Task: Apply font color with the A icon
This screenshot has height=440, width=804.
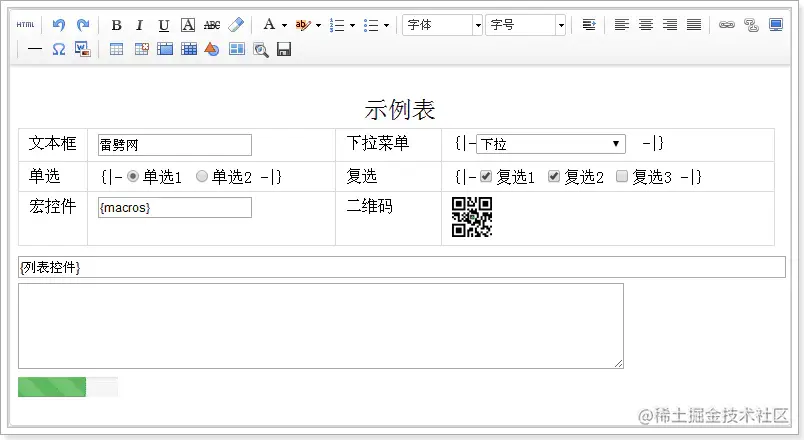Action: (x=269, y=24)
